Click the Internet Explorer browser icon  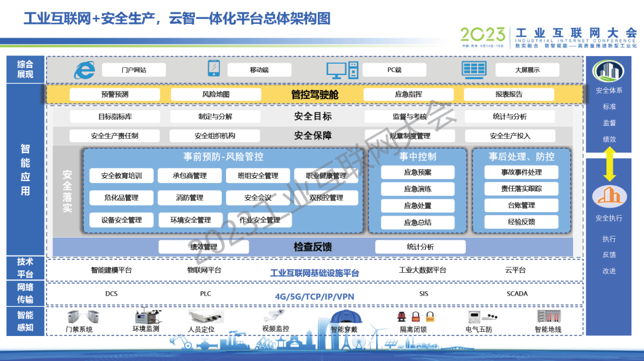[84, 70]
